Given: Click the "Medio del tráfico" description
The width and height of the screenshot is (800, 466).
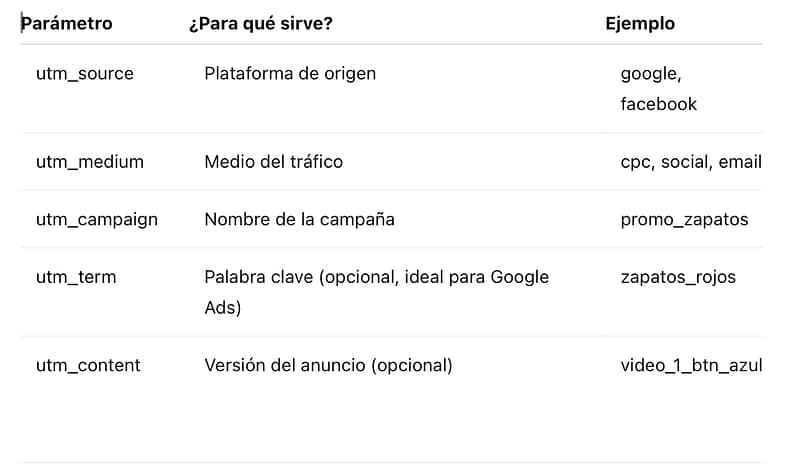Looking at the screenshot, I should 273,162.
